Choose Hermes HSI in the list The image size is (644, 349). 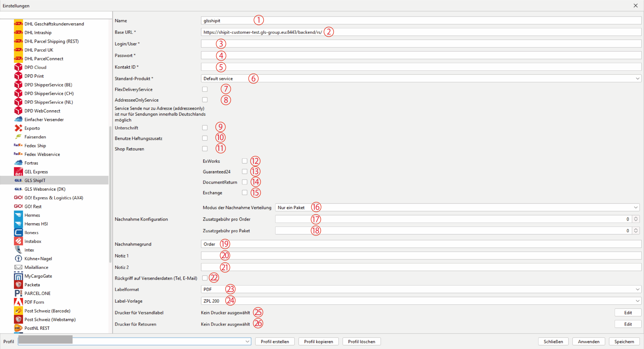click(36, 224)
